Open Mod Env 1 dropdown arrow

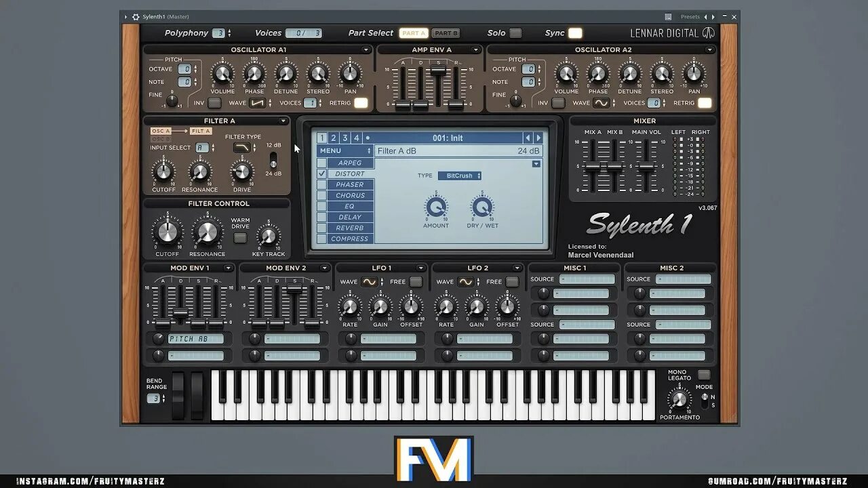point(229,268)
